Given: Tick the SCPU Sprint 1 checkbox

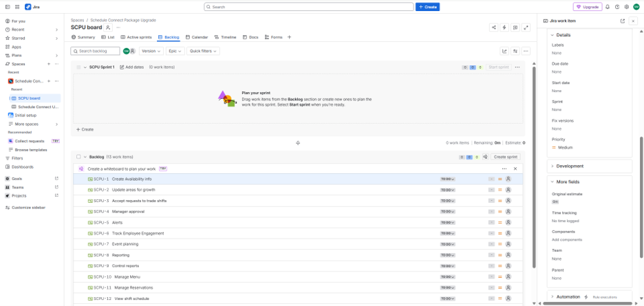Looking at the screenshot, I should [x=78, y=67].
